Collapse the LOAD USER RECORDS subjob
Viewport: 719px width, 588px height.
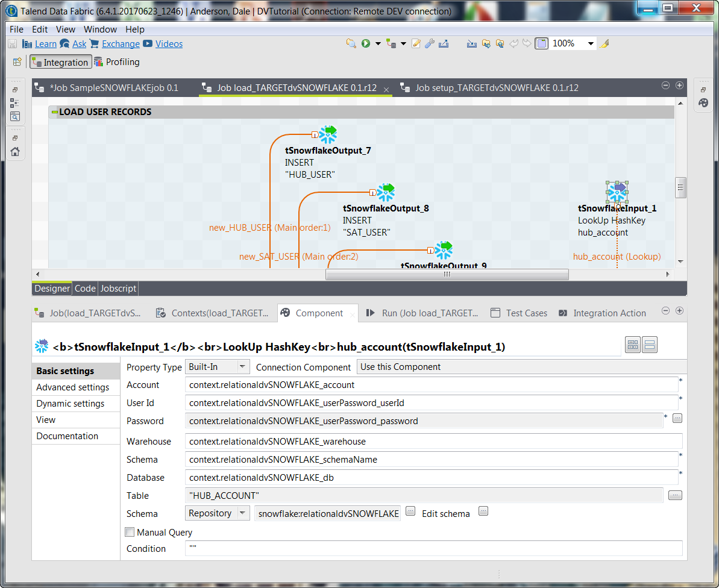pos(55,112)
